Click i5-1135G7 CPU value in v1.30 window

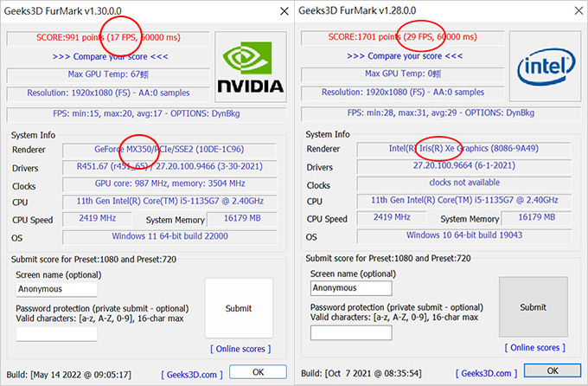(x=169, y=201)
